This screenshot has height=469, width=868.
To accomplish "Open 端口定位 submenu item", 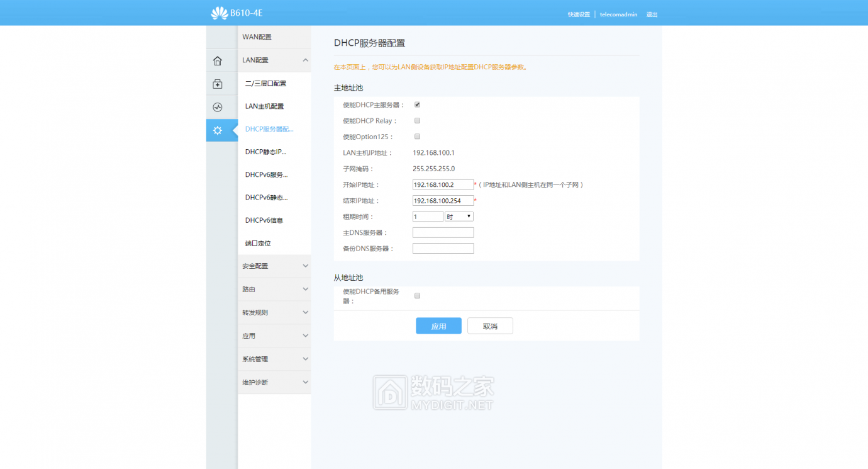I will click(258, 243).
